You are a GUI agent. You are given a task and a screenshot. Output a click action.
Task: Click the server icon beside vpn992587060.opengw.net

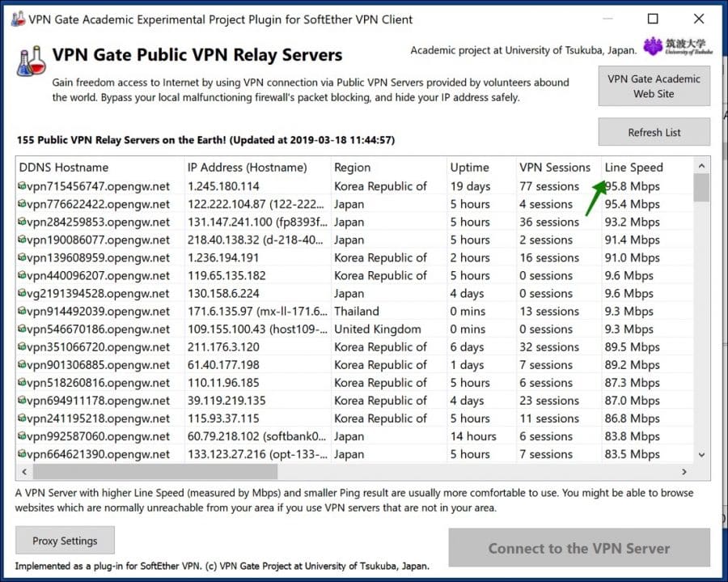click(22, 435)
